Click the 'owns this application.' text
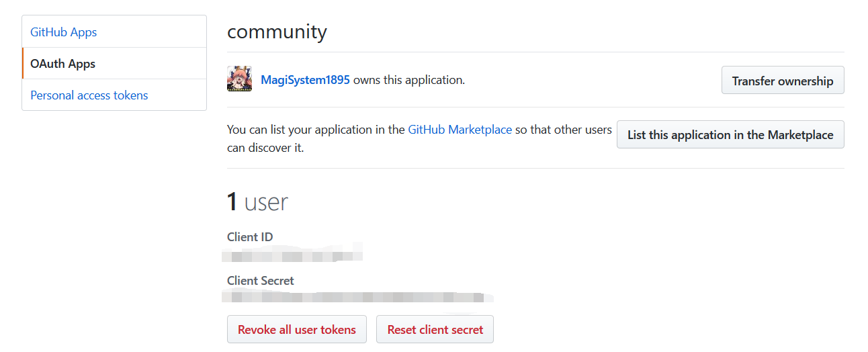This screenshot has height=352, width=868. [x=409, y=80]
